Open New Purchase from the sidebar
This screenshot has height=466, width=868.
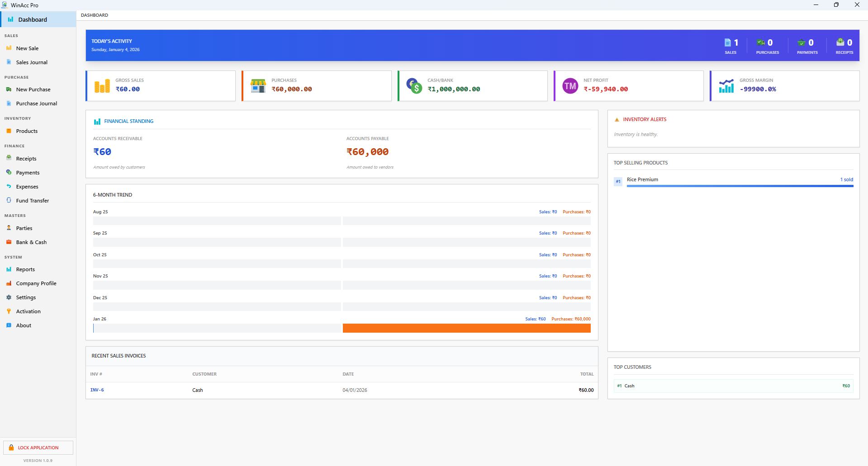pyautogui.click(x=33, y=89)
